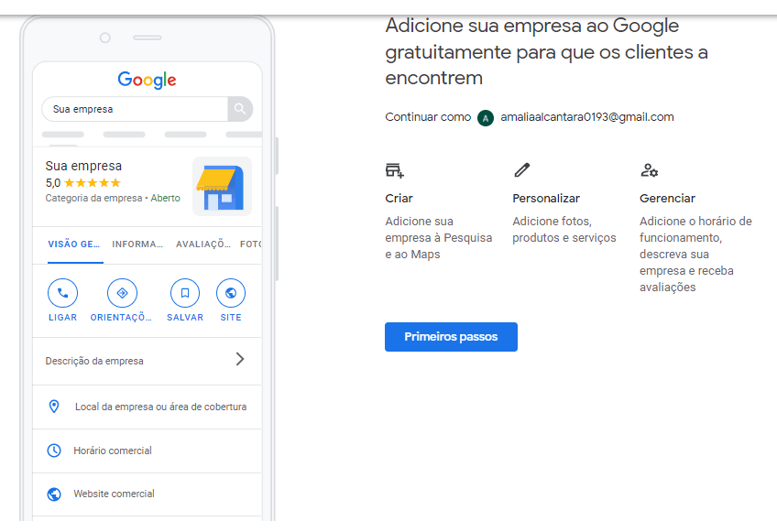The height and width of the screenshot is (532, 777).
Task: Click the location pin icon
Action: (54, 407)
